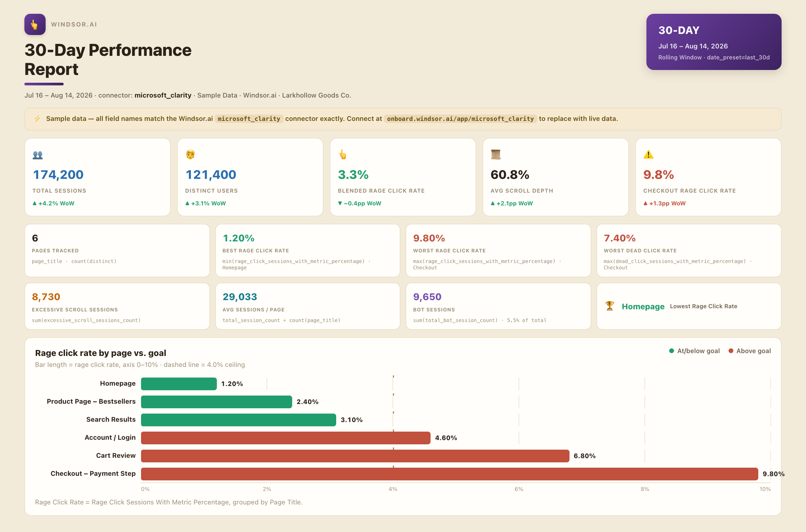The width and height of the screenshot is (806, 532).
Task: Click the red Above goal legend dot
Action: coord(731,351)
